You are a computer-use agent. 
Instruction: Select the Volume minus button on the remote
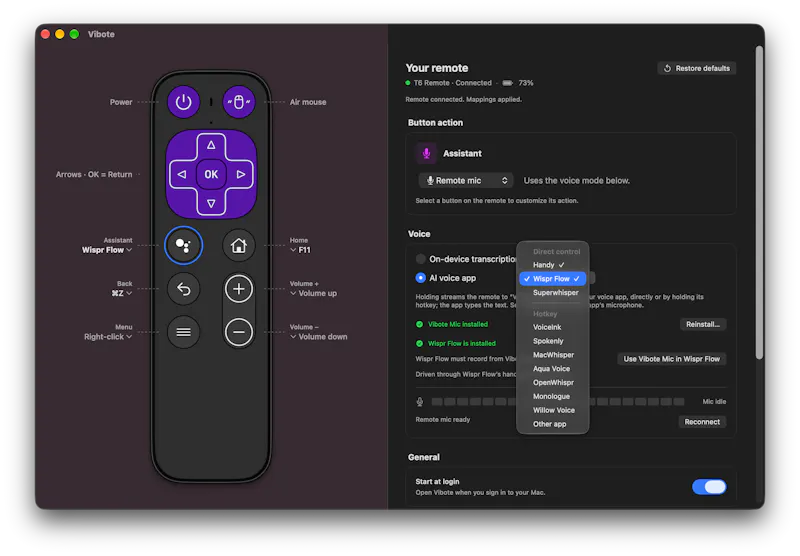click(239, 332)
